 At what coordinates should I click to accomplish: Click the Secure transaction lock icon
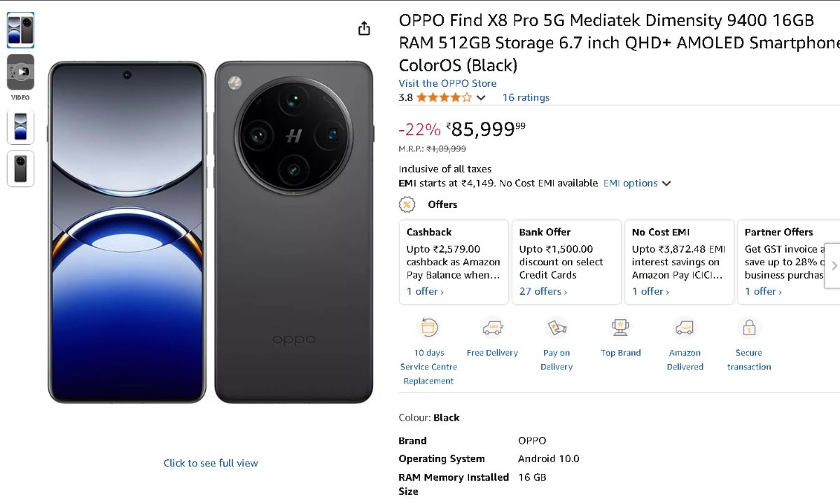point(749,328)
